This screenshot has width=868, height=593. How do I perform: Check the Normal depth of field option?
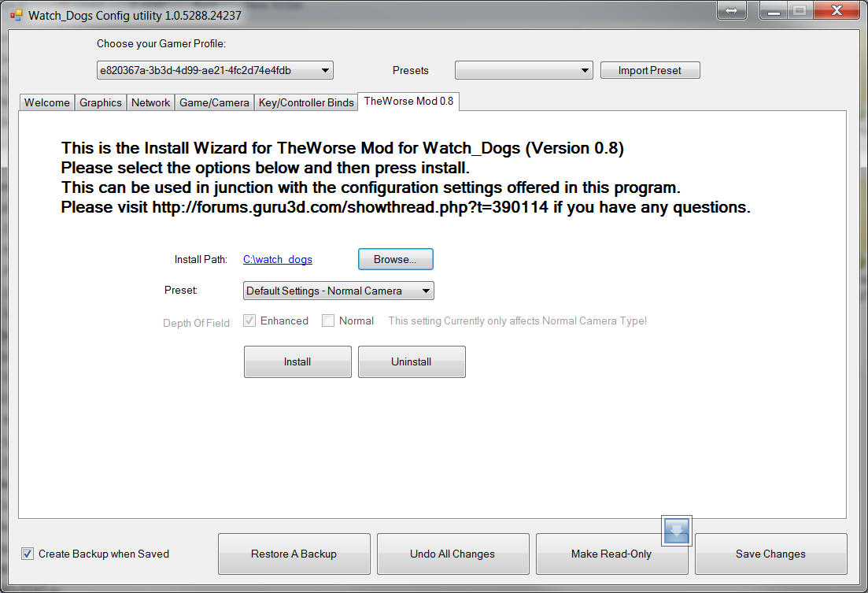(327, 321)
